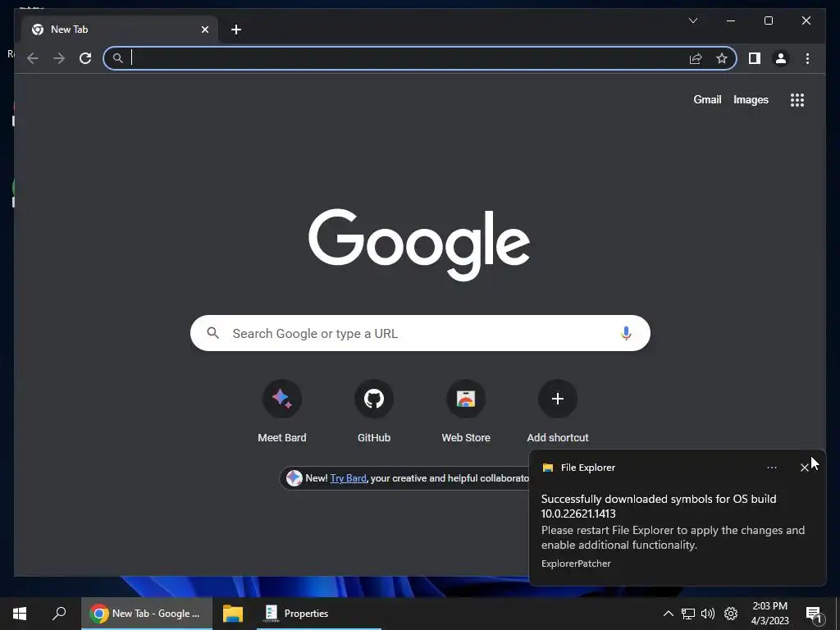Image resolution: width=840 pixels, height=630 pixels.
Task: Open the Web Store shortcut
Action: pyautogui.click(x=466, y=411)
